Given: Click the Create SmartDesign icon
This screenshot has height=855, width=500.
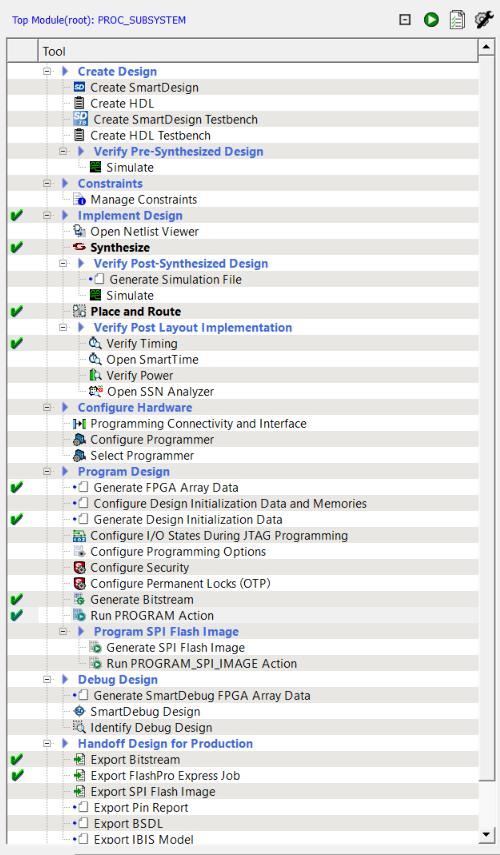Looking at the screenshot, I should (x=79, y=87).
